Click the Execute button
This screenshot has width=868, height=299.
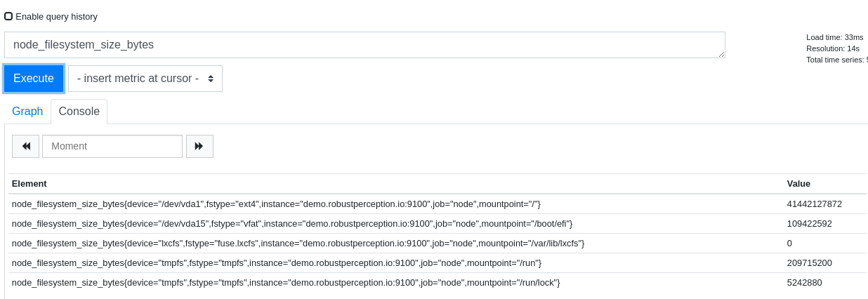(34, 79)
